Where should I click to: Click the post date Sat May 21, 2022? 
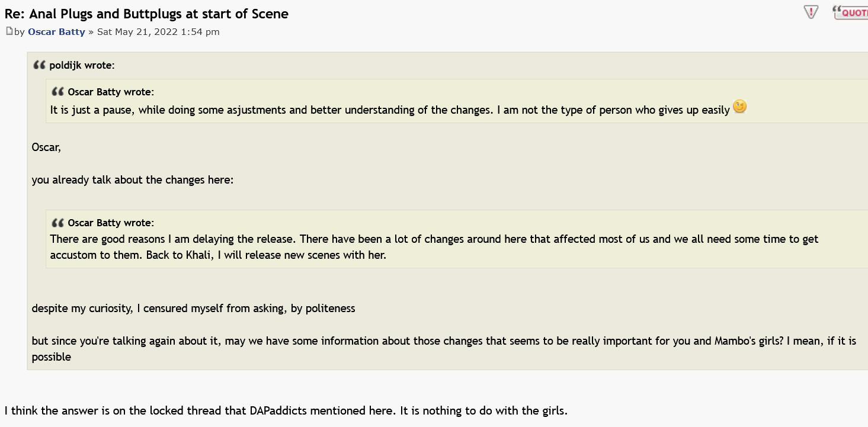tap(158, 32)
